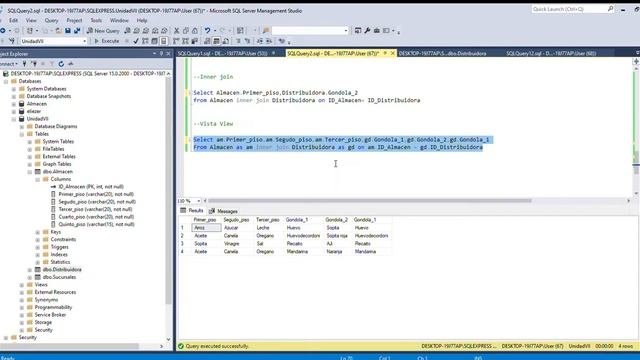
Task: Click the Comment out selected lines icon
Action: point(238,41)
